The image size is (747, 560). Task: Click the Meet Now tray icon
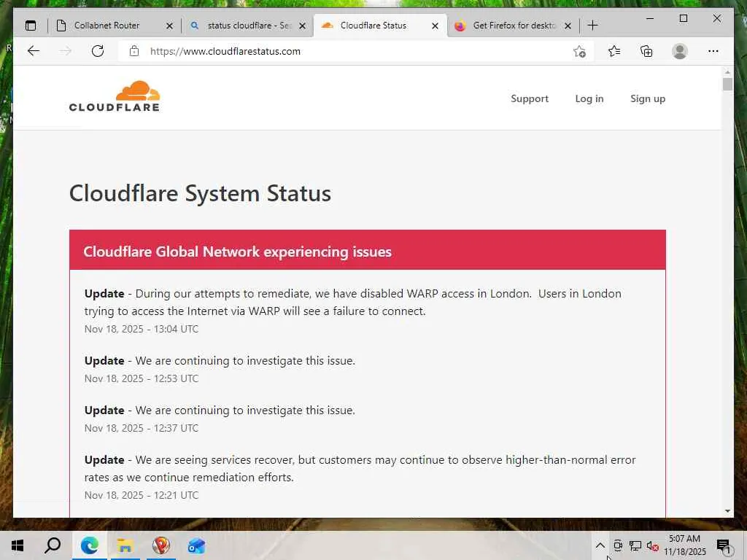tap(618, 545)
